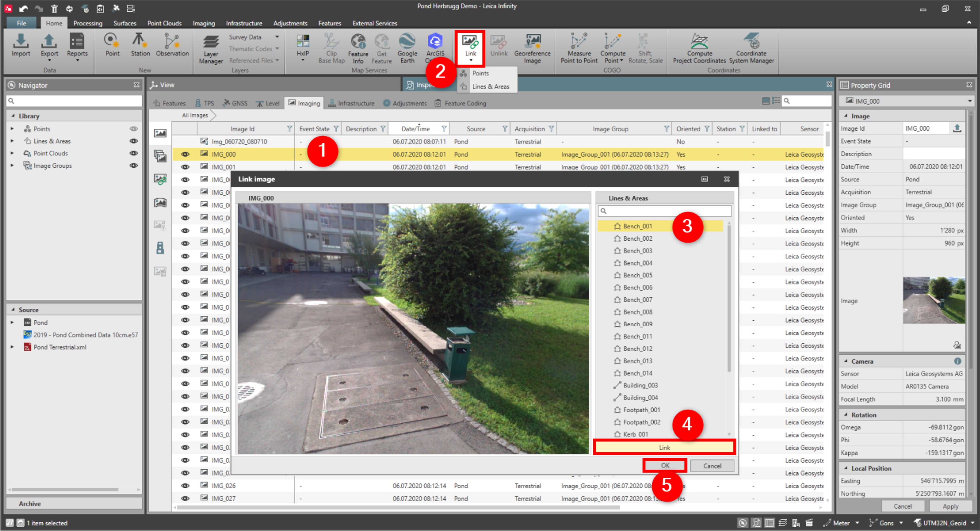This screenshot has height=531, width=980.
Task: Toggle the eye icon for IMG_000 row
Action: pyautogui.click(x=185, y=154)
